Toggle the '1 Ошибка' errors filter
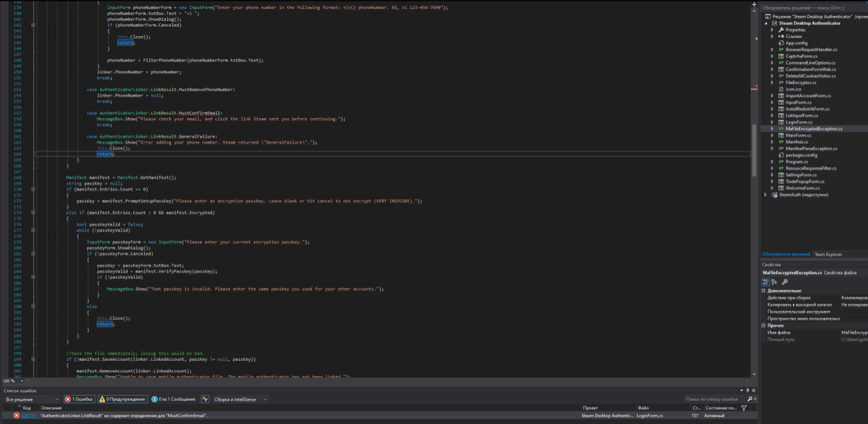The image size is (868, 424). [x=79, y=399]
